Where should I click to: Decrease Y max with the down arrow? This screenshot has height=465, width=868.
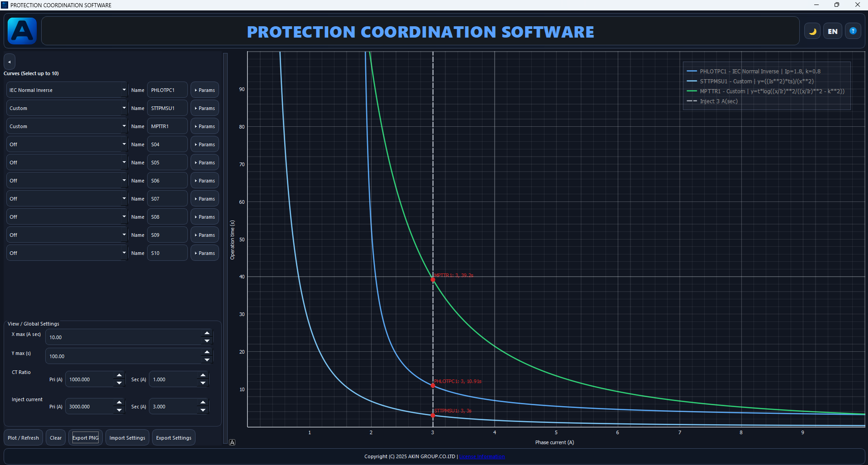coord(207,360)
